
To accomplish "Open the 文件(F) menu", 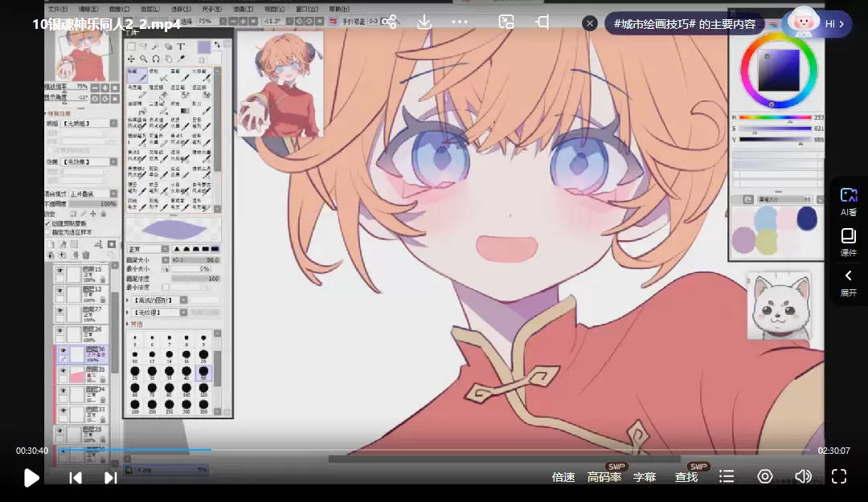I will click(x=58, y=10).
